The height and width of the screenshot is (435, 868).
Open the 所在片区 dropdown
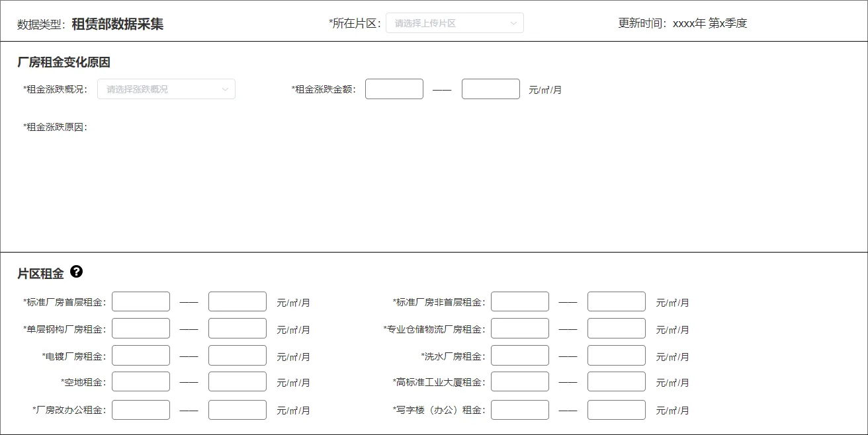455,23
